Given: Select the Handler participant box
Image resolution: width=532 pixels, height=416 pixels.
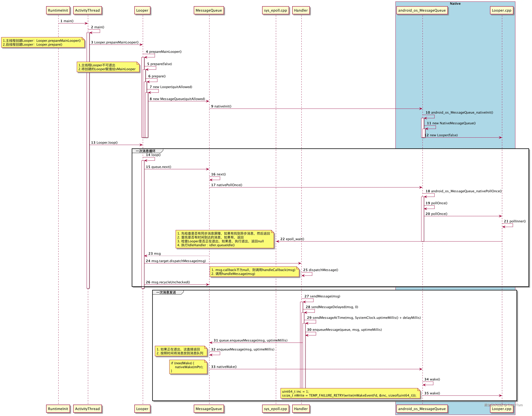Looking at the screenshot, I should pyautogui.click(x=301, y=11).
